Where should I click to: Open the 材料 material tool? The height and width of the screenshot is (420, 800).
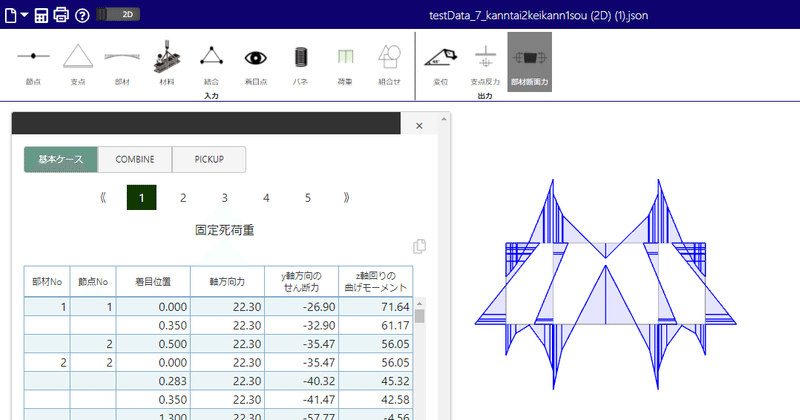(167, 63)
